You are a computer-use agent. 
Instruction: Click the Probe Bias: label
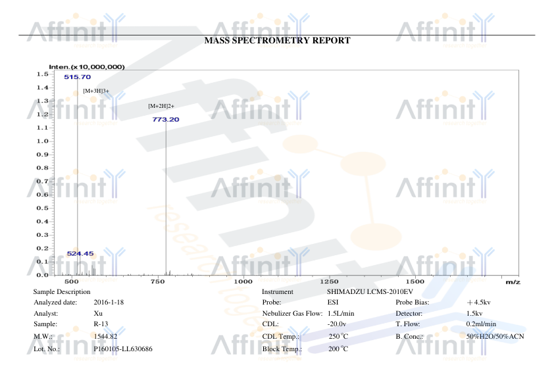[x=413, y=303]
